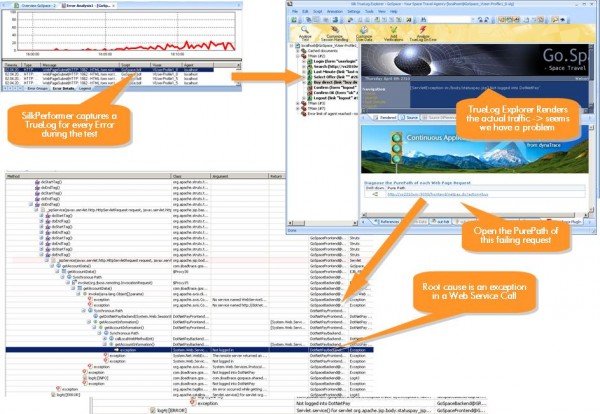Select Buy direct link tree item

(x=335, y=82)
